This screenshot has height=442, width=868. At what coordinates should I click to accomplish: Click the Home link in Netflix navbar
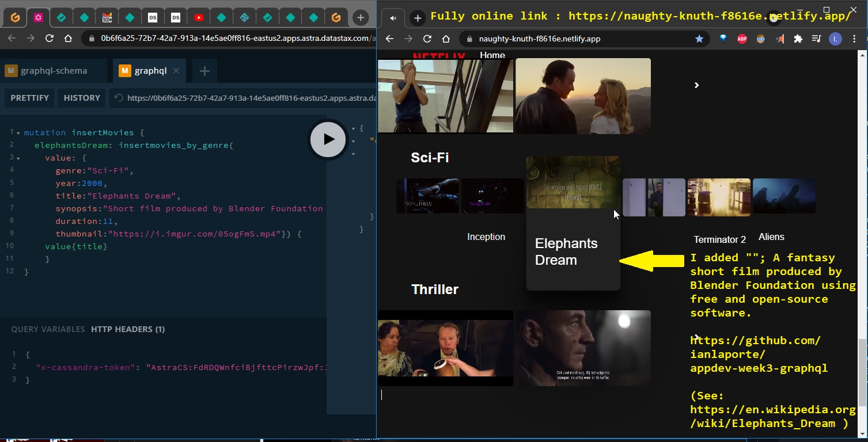pyautogui.click(x=492, y=55)
